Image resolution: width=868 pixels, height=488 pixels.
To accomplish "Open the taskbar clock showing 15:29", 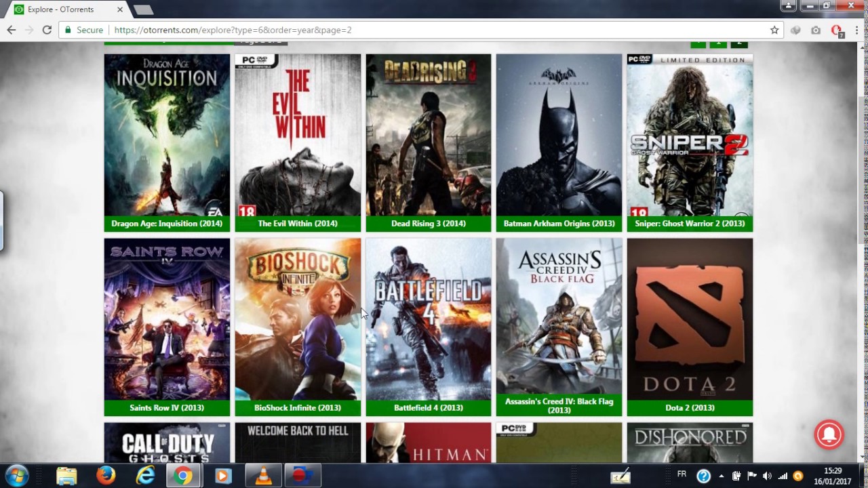I will (x=833, y=476).
